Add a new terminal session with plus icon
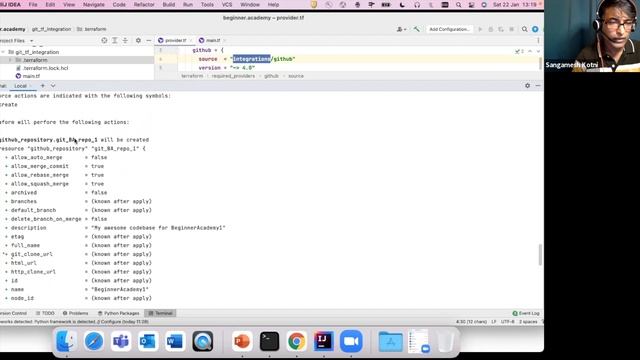640x360 pixels. pyautogui.click(x=42, y=86)
